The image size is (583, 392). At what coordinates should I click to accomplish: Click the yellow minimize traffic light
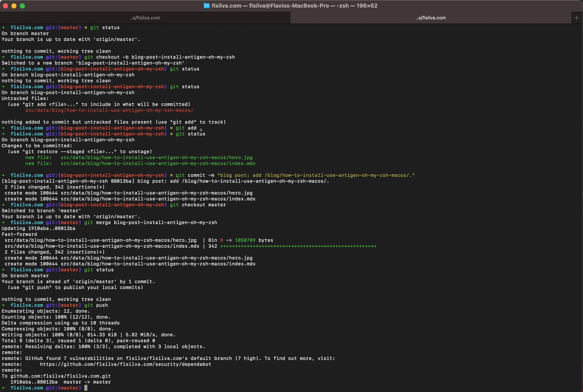(14, 6)
